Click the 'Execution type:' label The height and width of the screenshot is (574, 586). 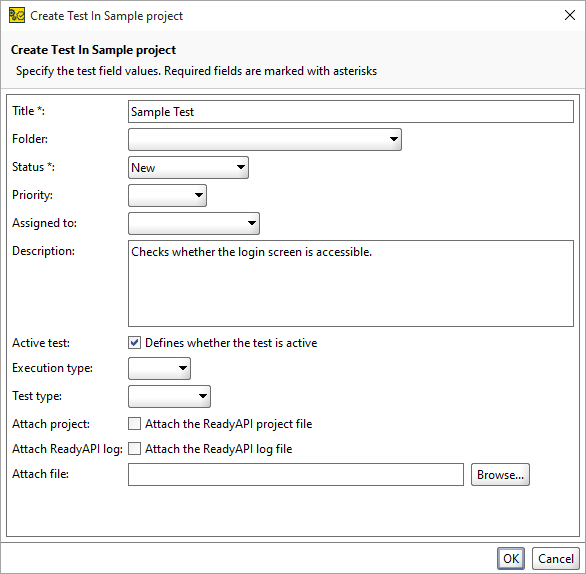point(52,368)
